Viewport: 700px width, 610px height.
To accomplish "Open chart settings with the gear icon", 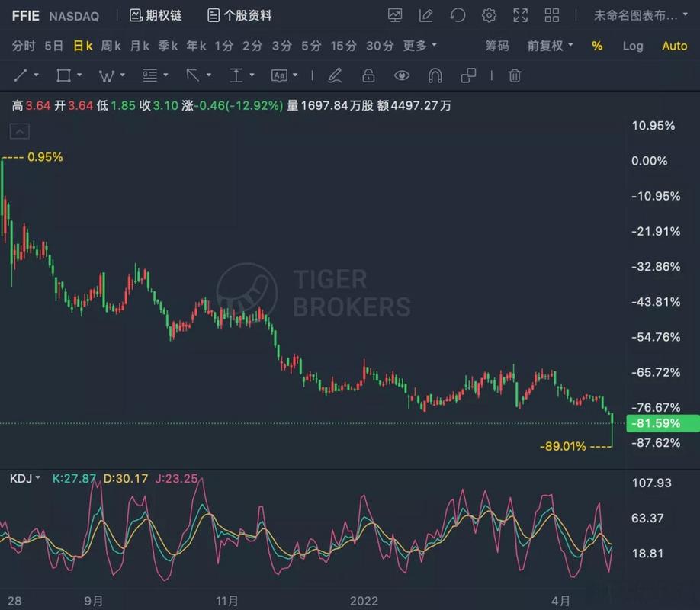I will 488,15.
